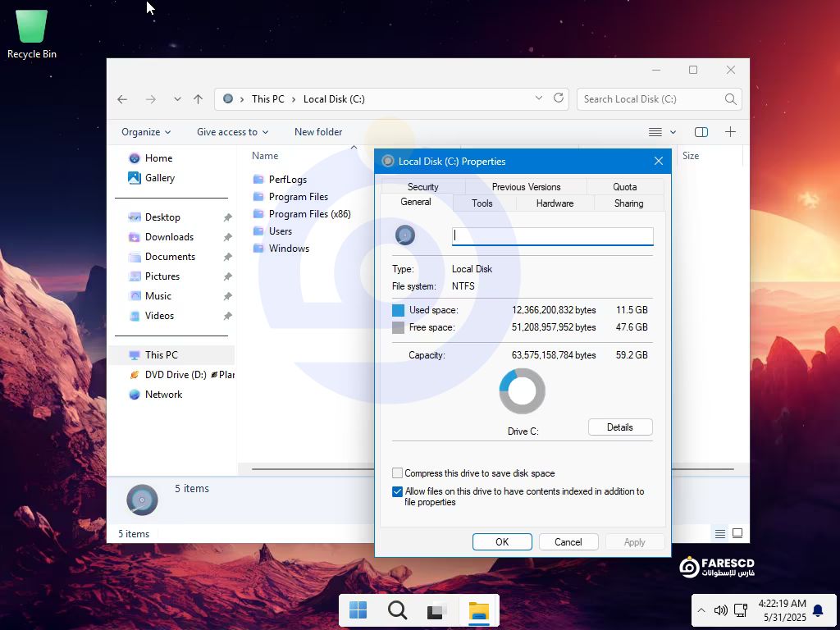
Task: Sort by the Name column header
Action: point(265,156)
